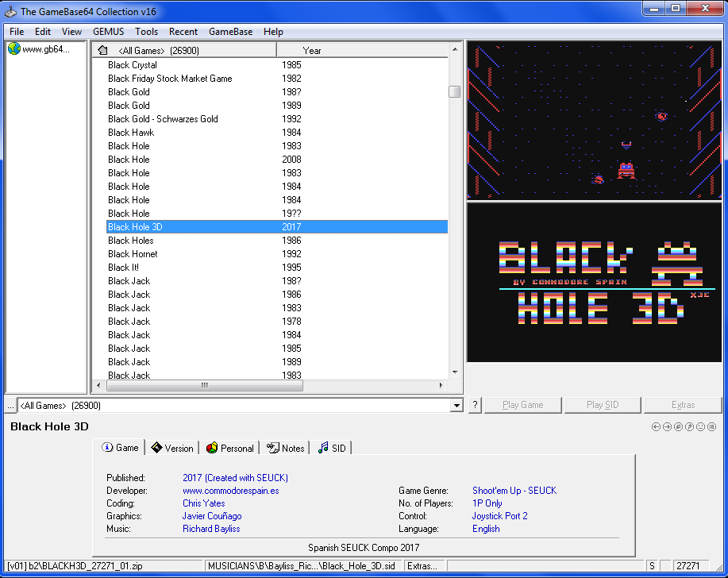Click the left-arrow octagon icon
The height and width of the screenshot is (578, 728).
pos(656,426)
